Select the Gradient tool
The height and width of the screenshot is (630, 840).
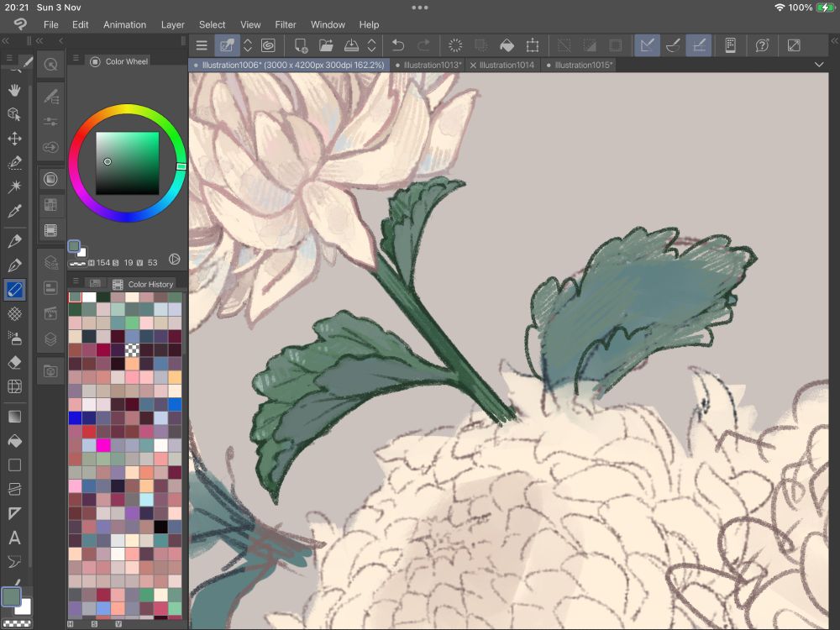[14, 417]
